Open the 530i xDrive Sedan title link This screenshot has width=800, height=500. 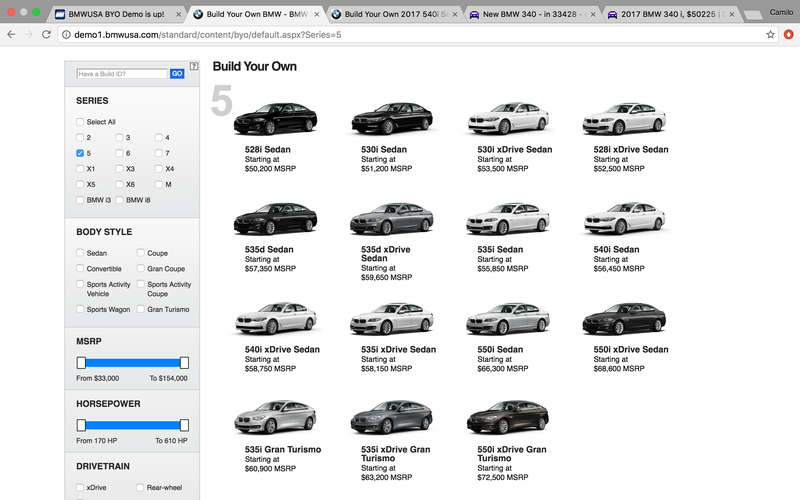coord(514,149)
